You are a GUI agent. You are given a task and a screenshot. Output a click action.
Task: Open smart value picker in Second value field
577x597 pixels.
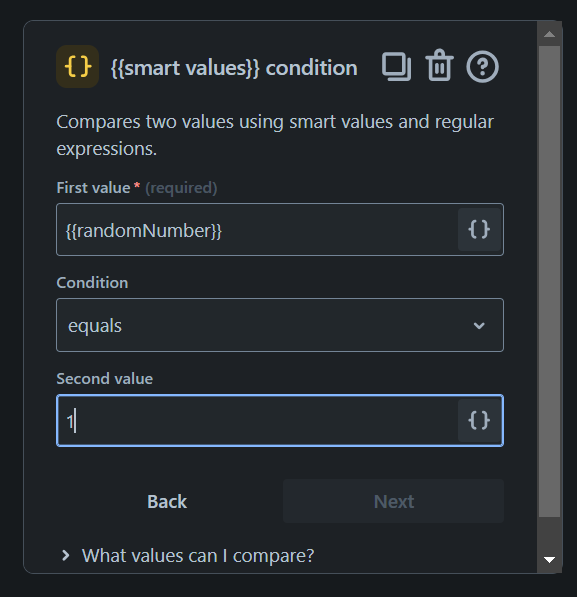click(x=479, y=421)
